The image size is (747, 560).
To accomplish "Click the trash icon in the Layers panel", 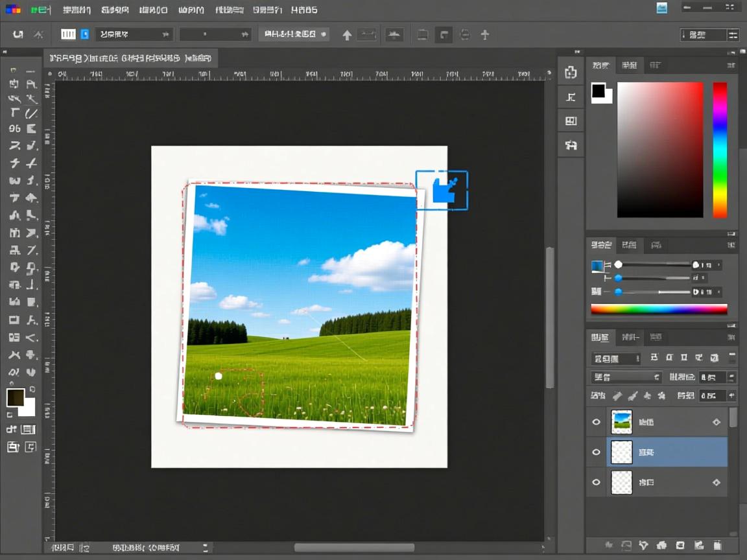I will pos(717,545).
